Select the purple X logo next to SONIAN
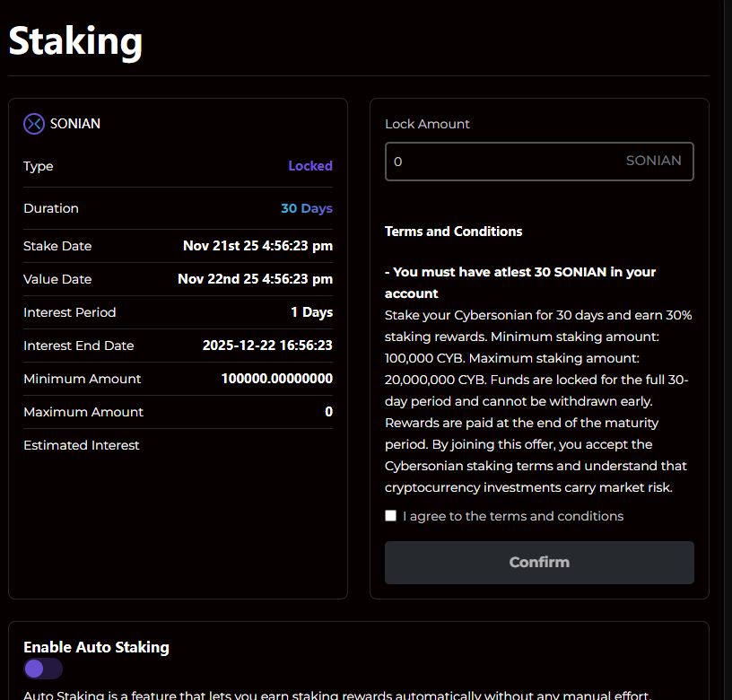This screenshot has width=732, height=700. click(34, 124)
